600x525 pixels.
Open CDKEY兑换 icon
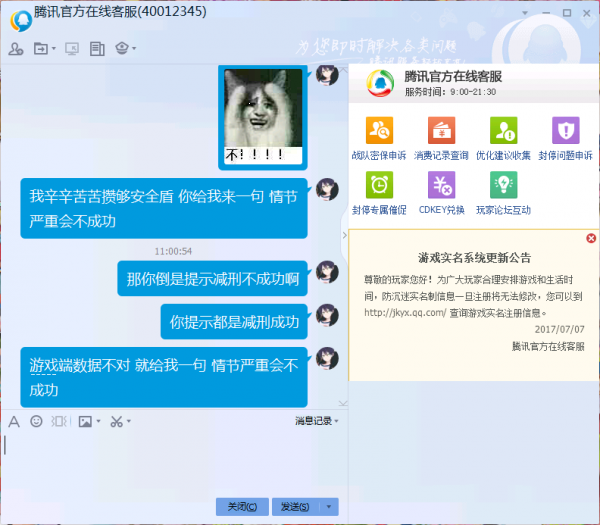pyautogui.click(x=441, y=185)
